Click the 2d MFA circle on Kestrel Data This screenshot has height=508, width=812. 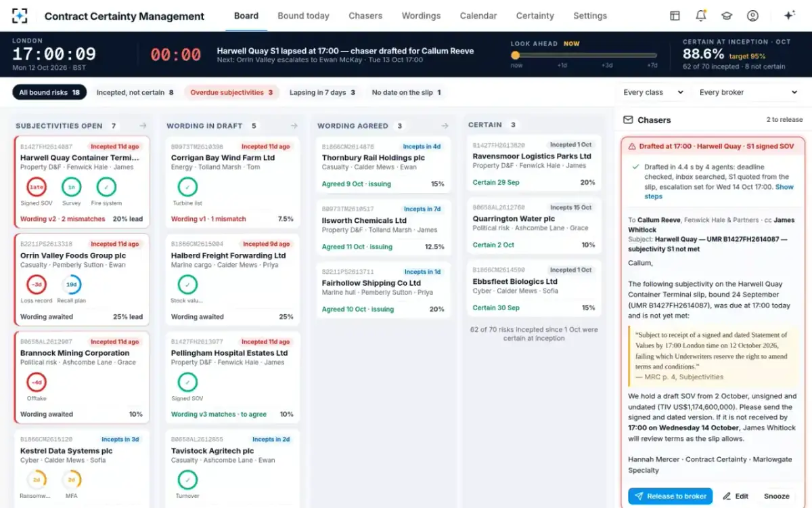[71, 480]
